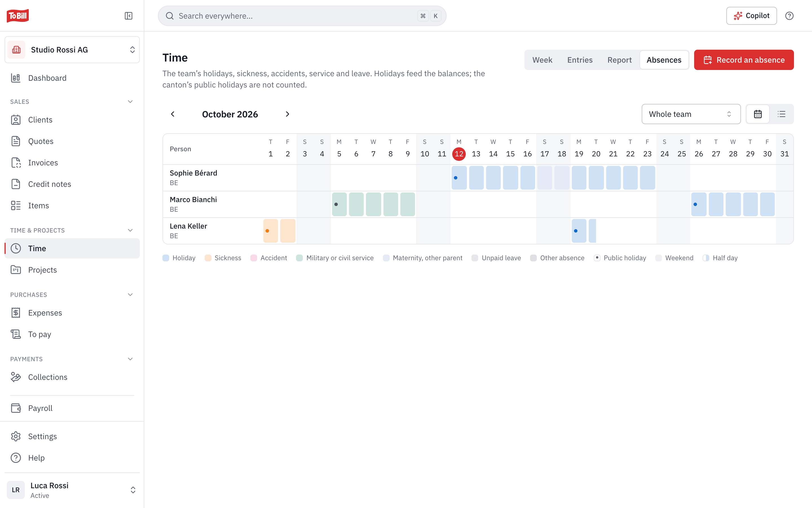
Task: Open Settings from the sidebar
Action: [x=72, y=436]
